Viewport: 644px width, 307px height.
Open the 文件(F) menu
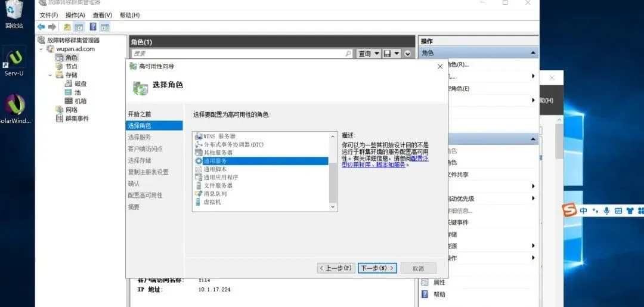48,15
